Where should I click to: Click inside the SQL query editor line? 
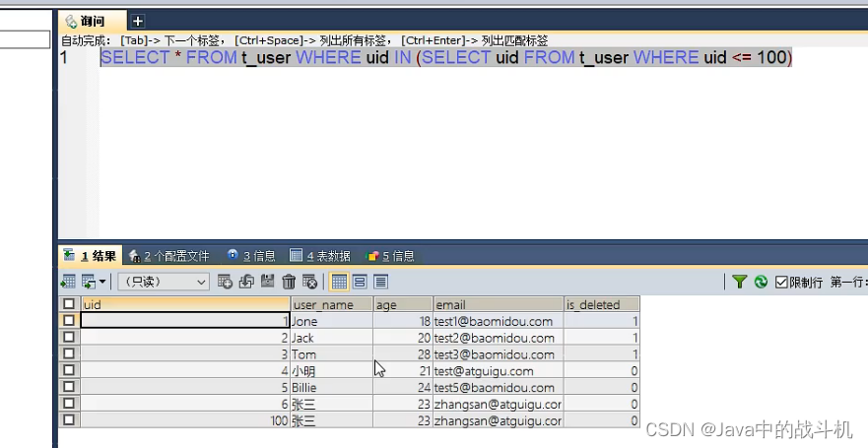[x=446, y=57]
